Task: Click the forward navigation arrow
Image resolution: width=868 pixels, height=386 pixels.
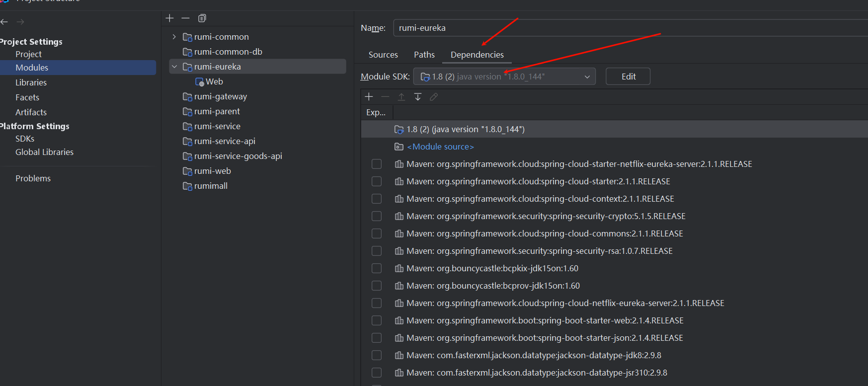Action: tap(20, 22)
